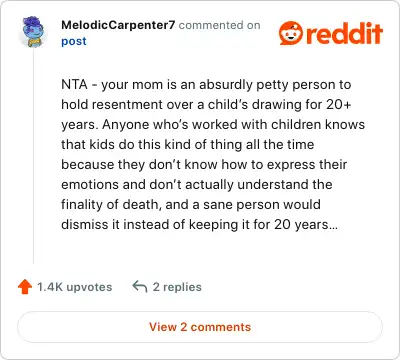Viewport: 400px width, 360px height.
Task: Click the '1.4K upvotes' count
Action: [75, 287]
